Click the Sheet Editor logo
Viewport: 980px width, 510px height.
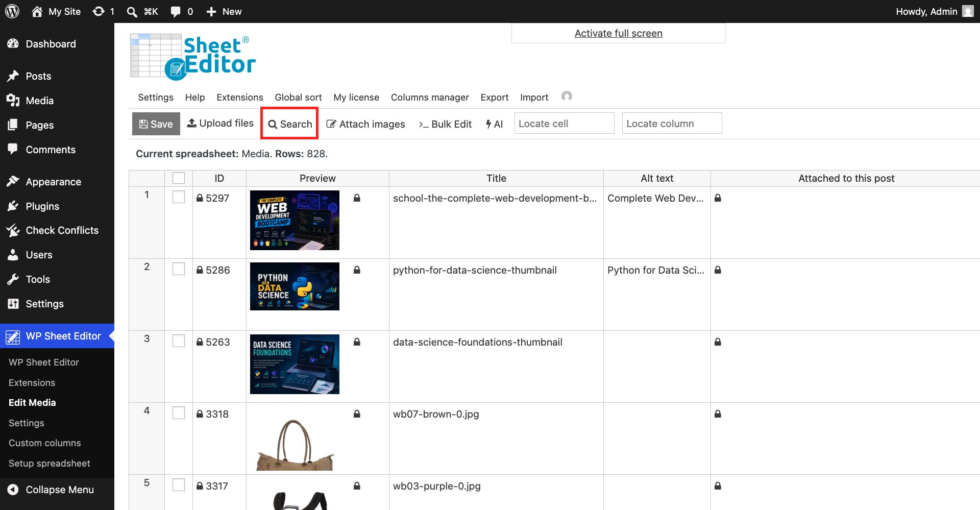pos(193,56)
